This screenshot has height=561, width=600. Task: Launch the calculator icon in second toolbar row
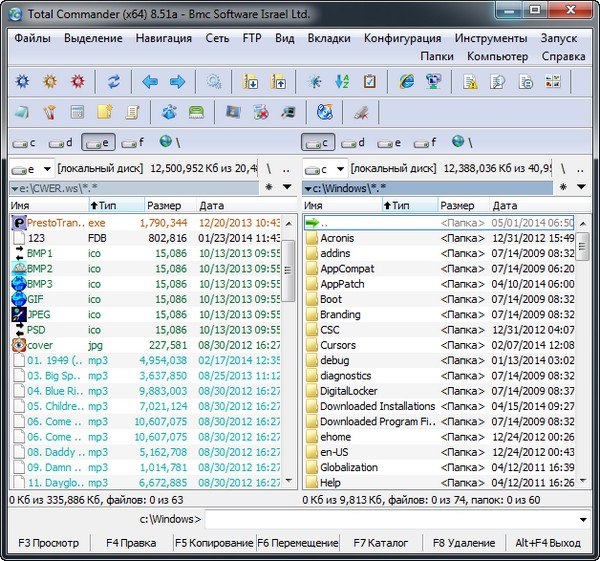pyautogui.click(x=77, y=112)
